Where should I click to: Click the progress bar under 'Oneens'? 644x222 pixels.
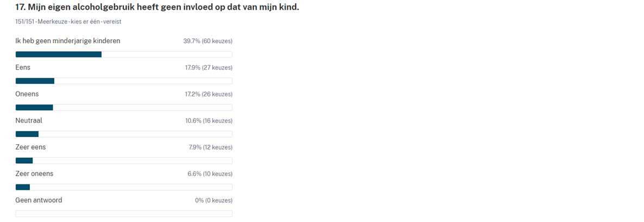(x=124, y=108)
